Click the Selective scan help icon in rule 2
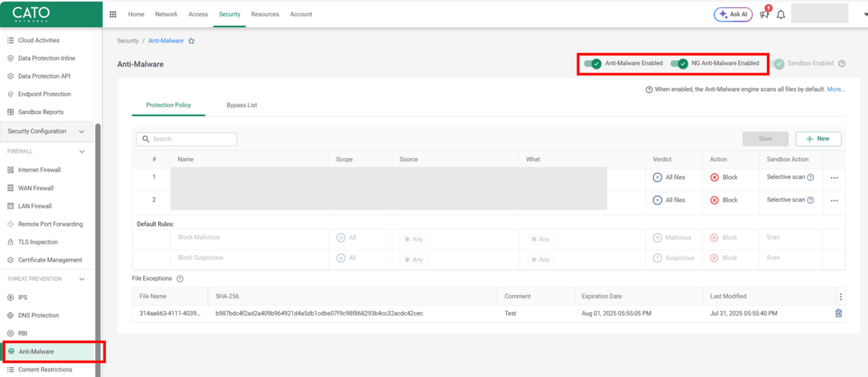The height and width of the screenshot is (377, 868). click(x=810, y=200)
